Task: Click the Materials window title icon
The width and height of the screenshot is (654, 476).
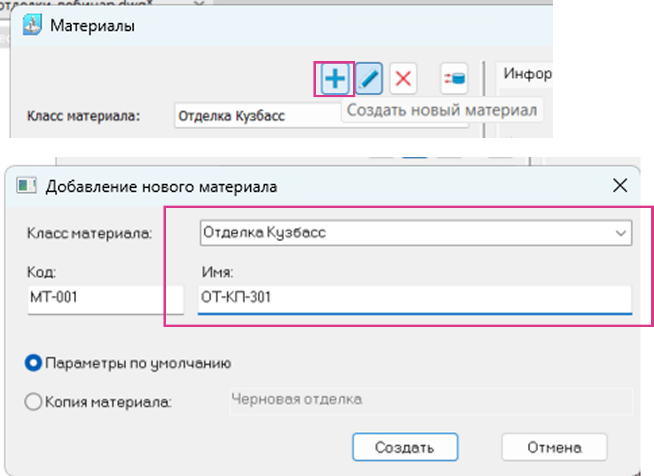Action: click(x=32, y=25)
